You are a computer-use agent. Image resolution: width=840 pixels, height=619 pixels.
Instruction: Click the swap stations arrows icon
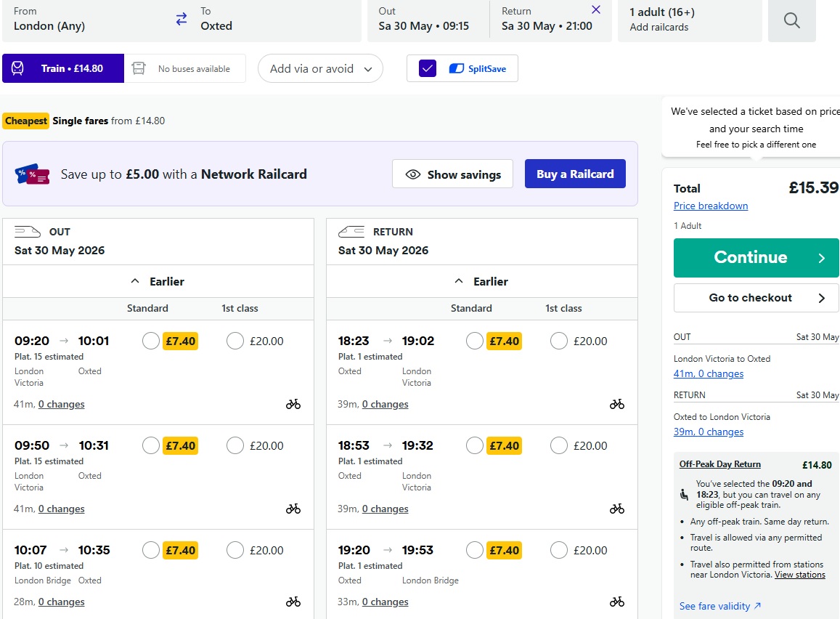(182, 20)
